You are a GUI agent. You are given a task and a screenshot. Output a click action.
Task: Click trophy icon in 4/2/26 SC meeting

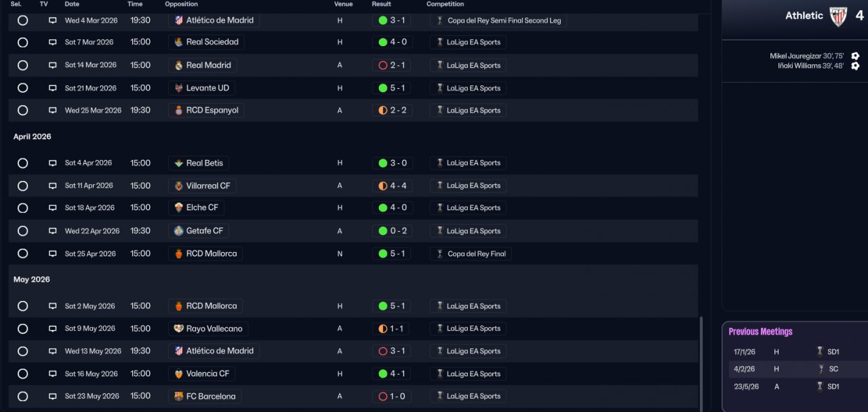coord(821,369)
